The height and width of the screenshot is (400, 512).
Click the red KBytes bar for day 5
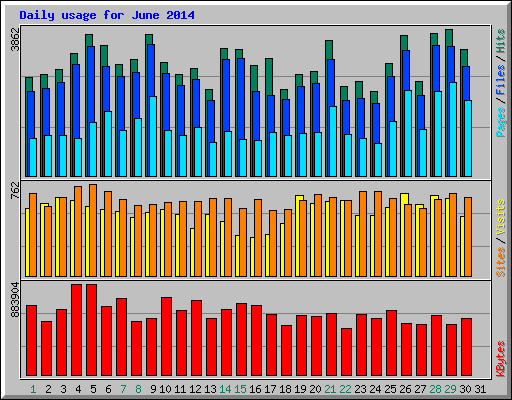(x=91, y=330)
